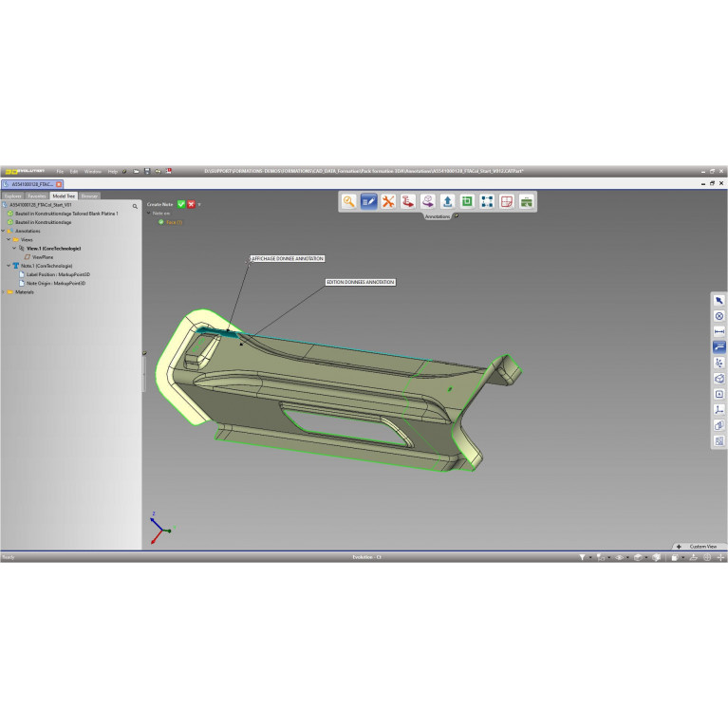Click the purple arrow transform icon
The width and height of the screenshot is (728, 728).
tap(428, 201)
